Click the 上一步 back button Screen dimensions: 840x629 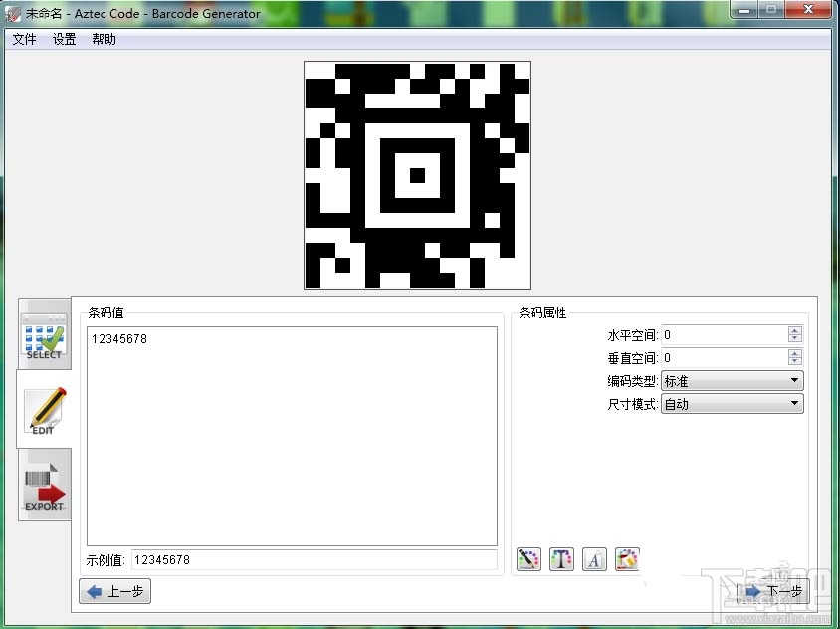(113, 591)
